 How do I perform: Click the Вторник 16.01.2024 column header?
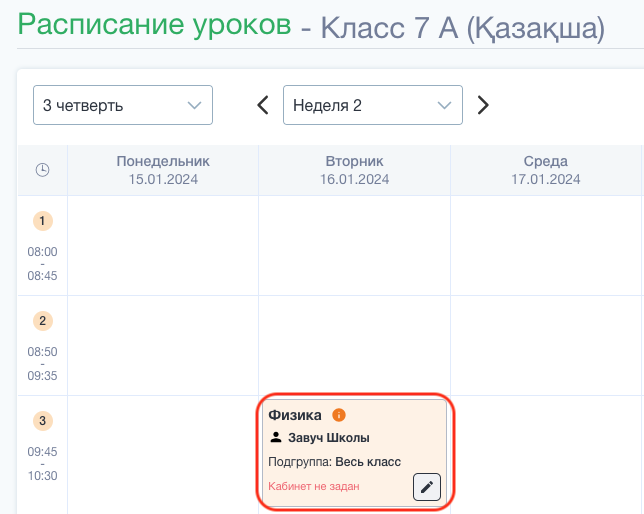coord(354,170)
